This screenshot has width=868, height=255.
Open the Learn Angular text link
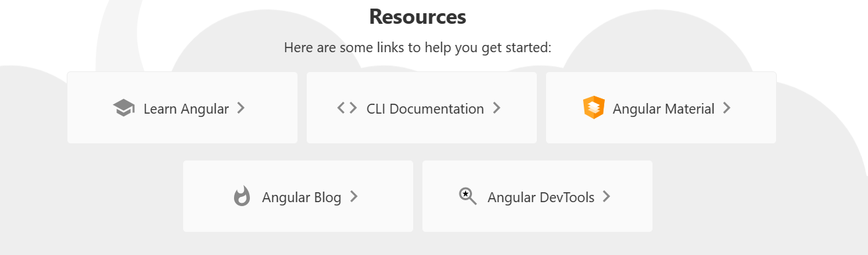[x=186, y=109]
